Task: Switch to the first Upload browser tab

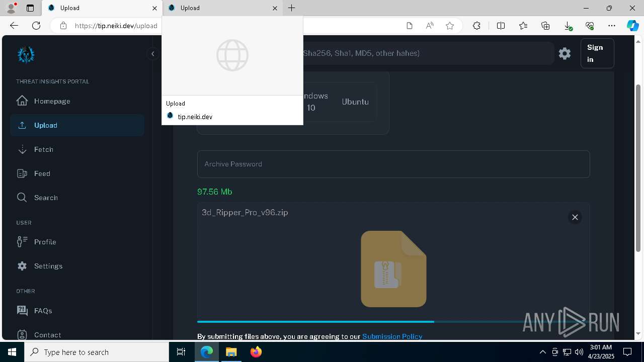Action: [x=102, y=8]
